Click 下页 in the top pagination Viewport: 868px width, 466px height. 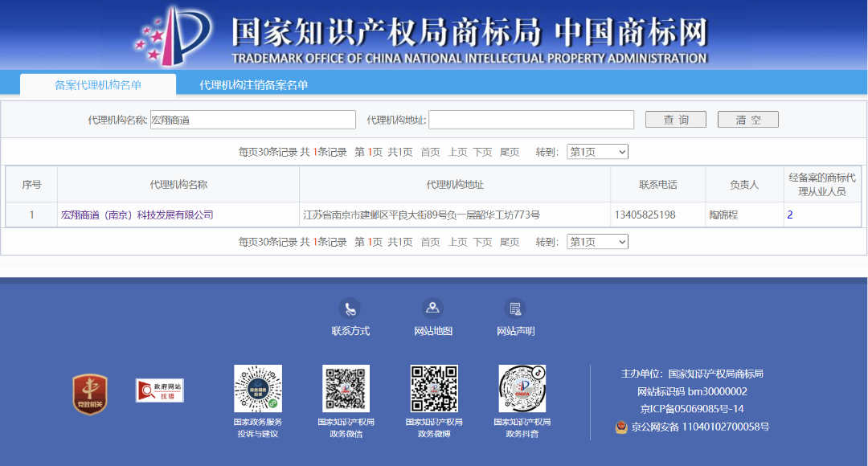pos(483,152)
